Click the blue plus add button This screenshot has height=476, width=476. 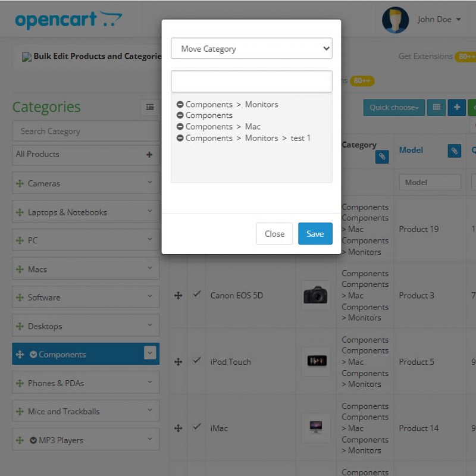click(x=456, y=108)
